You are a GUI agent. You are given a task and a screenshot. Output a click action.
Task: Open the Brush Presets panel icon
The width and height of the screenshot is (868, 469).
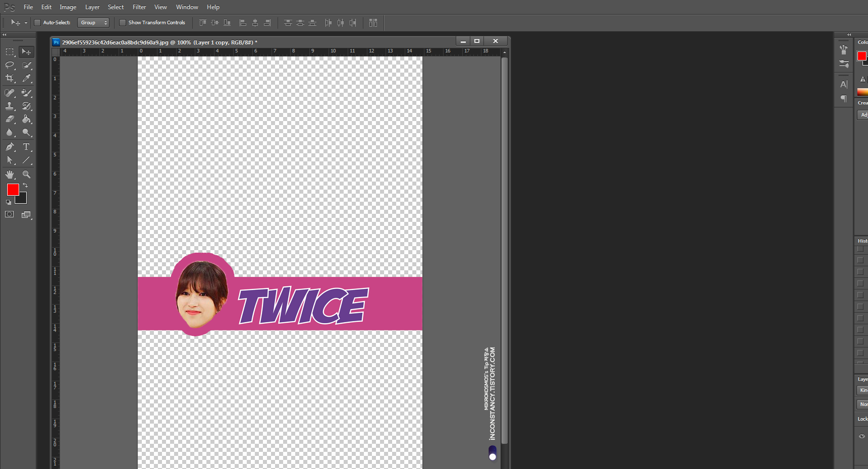click(844, 64)
